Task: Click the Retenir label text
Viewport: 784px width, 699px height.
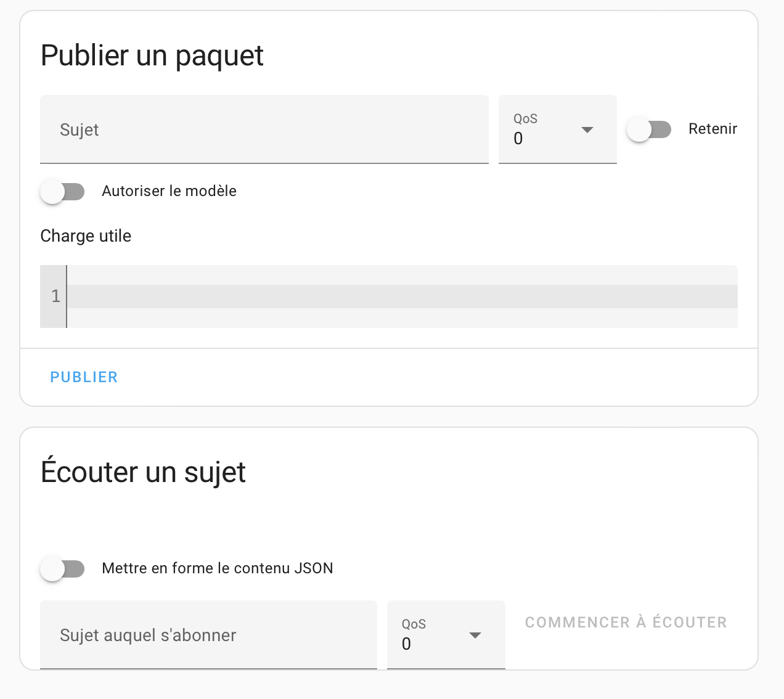Action: [713, 129]
